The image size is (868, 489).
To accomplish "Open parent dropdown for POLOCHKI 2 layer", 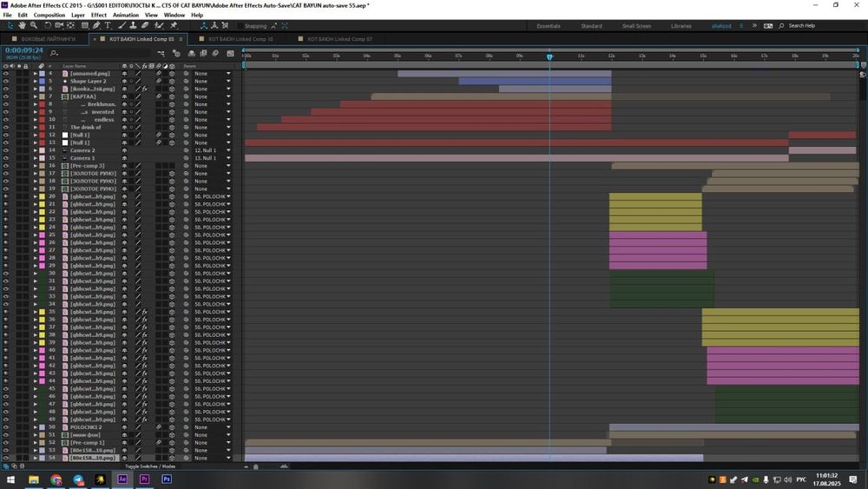I will point(213,427).
